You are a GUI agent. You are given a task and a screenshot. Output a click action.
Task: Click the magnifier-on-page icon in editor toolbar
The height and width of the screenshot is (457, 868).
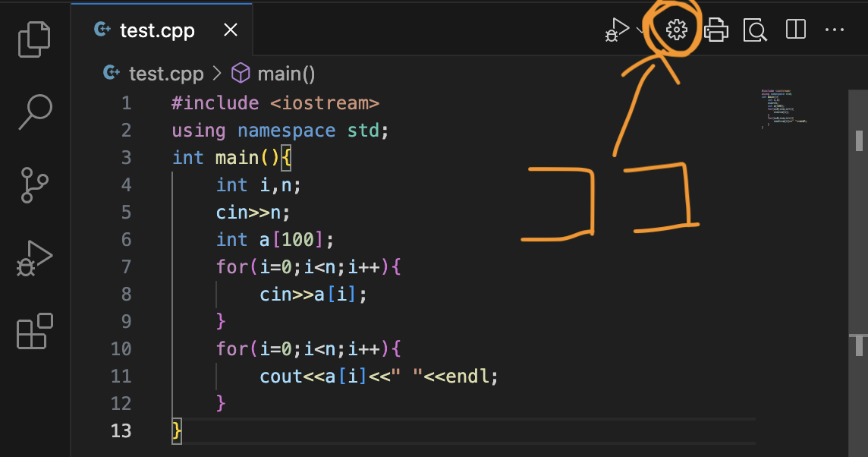point(755,30)
